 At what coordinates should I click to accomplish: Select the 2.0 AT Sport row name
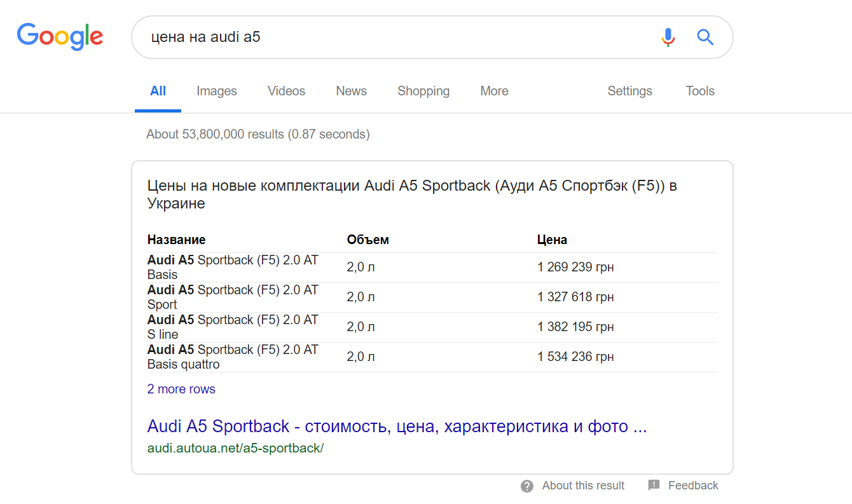coord(233,297)
